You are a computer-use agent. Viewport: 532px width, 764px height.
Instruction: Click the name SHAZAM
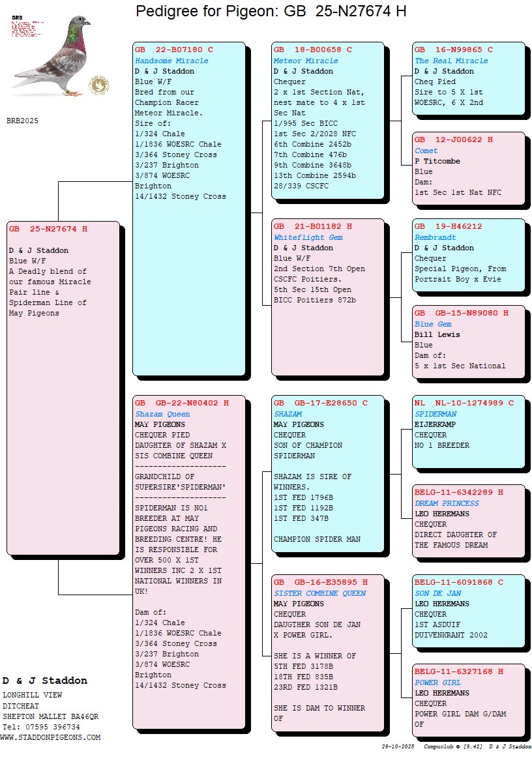[x=288, y=414]
